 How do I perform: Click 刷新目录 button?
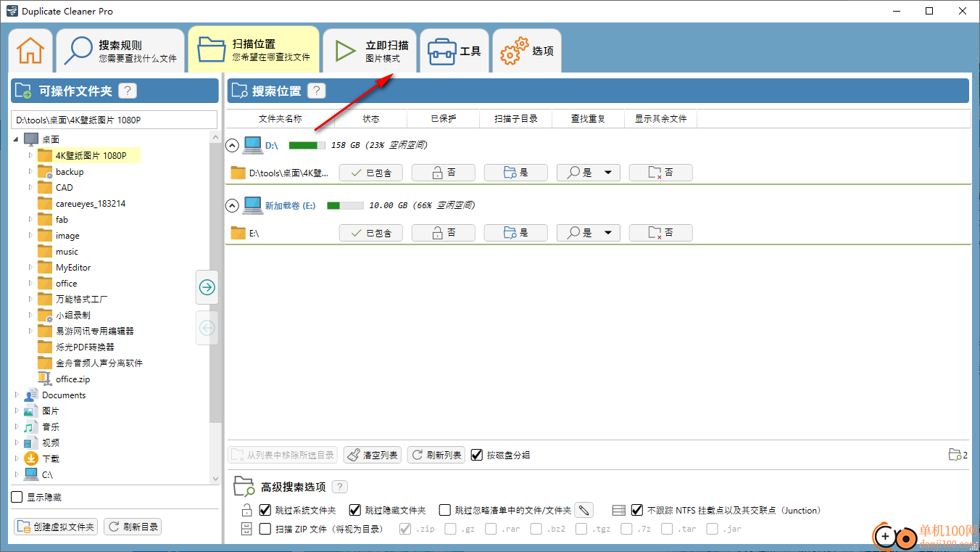point(133,527)
